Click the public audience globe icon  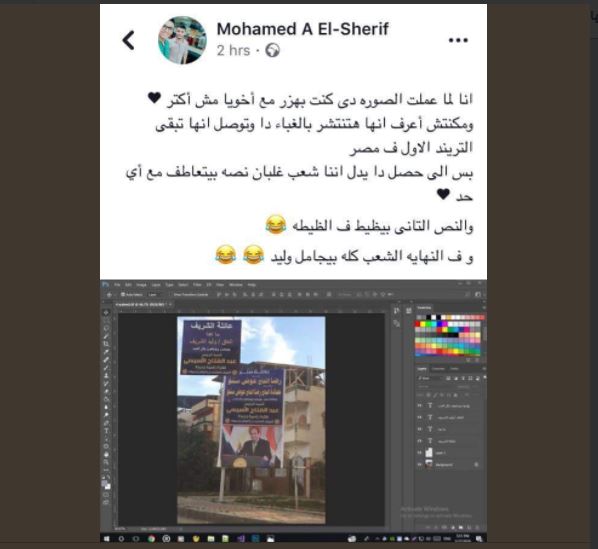coord(272,50)
